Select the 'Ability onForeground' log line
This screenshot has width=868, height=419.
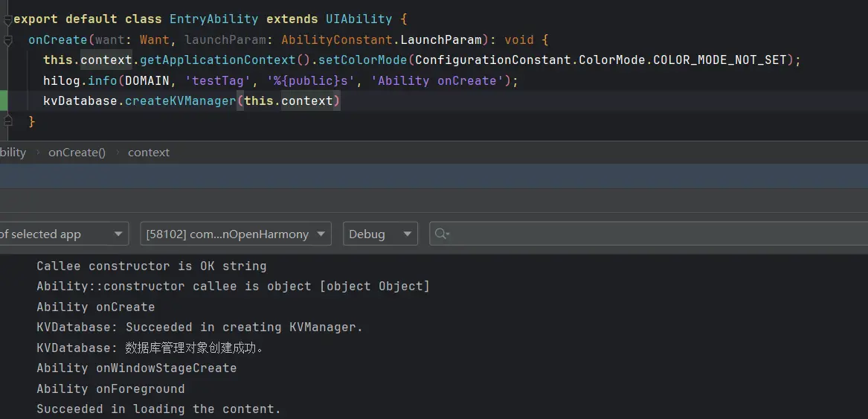pyautogui.click(x=110, y=388)
